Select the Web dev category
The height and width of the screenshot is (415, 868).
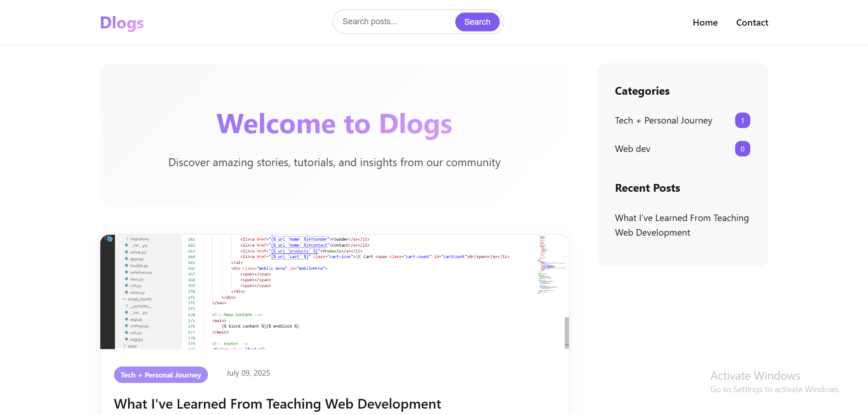(x=633, y=149)
